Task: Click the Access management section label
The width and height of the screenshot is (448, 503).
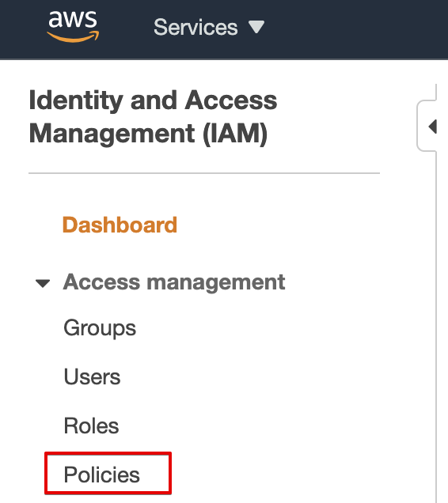Action: pos(174,282)
